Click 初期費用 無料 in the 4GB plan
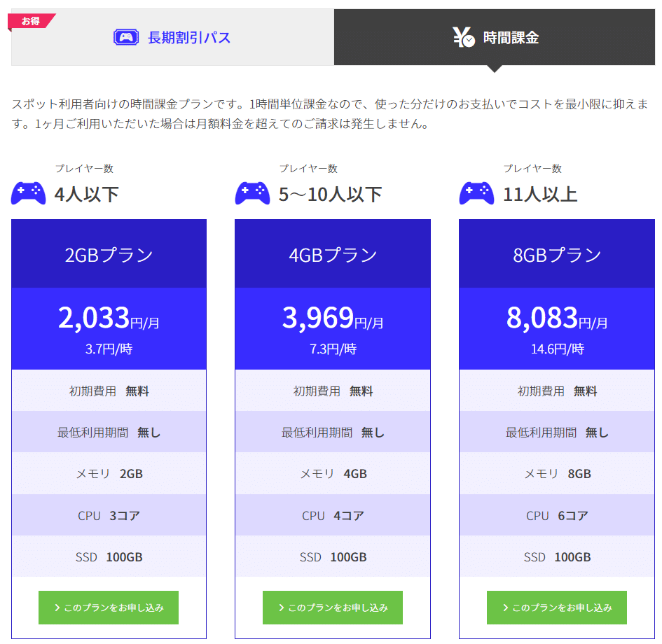 333,391
